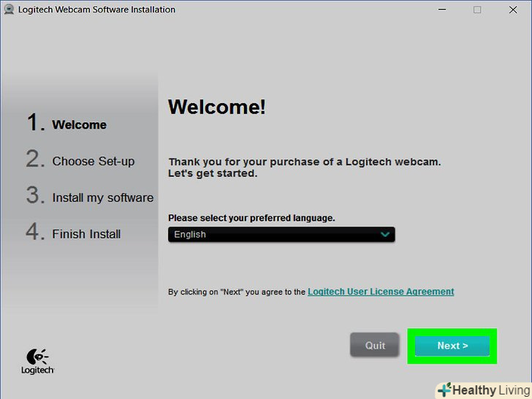Viewport: 532px width, 399px height.
Task: Click the Quit button
Action: (375, 345)
